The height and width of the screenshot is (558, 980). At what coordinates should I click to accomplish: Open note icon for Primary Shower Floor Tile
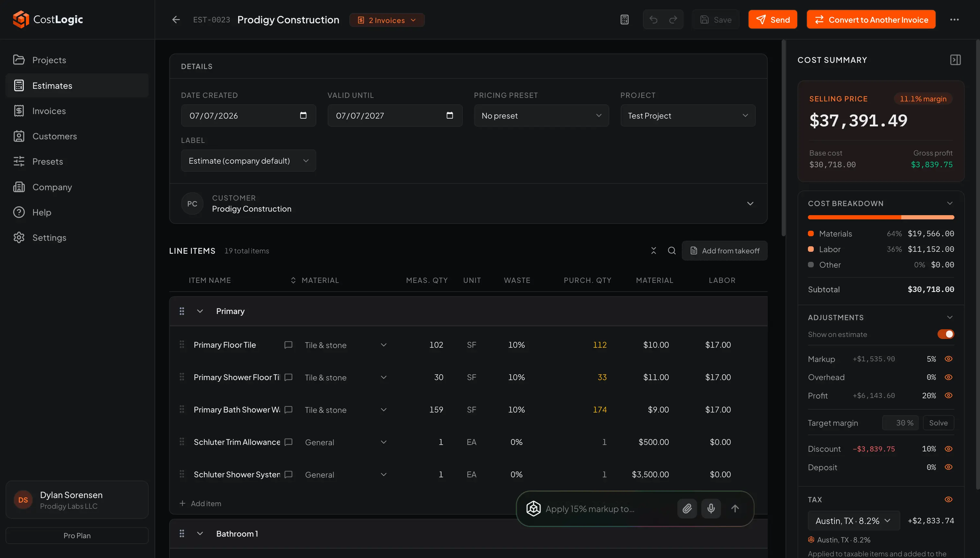(288, 377)
